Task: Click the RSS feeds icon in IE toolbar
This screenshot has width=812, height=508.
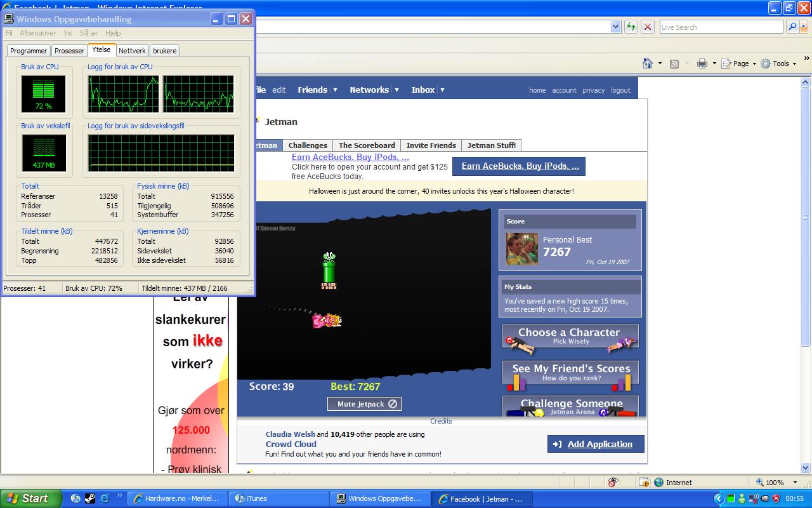Action: 674,63
